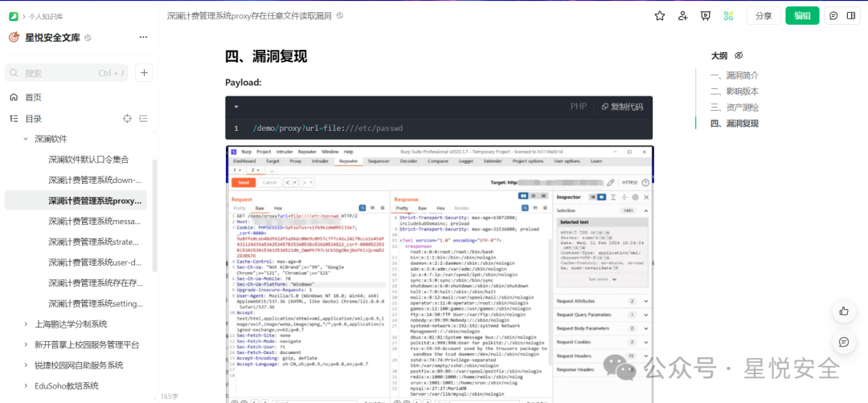The image size is (868, 403).
Task: Open 深澜计费管理系统存在存... document
Action: coord(95,283)
